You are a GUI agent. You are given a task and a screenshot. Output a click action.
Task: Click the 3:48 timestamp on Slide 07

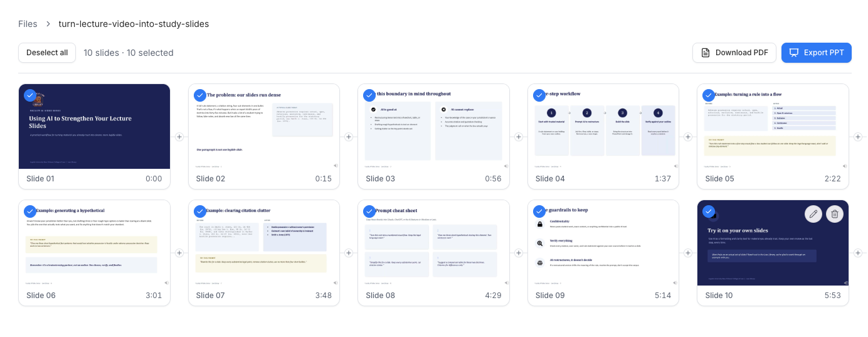(x=324, y=295)
